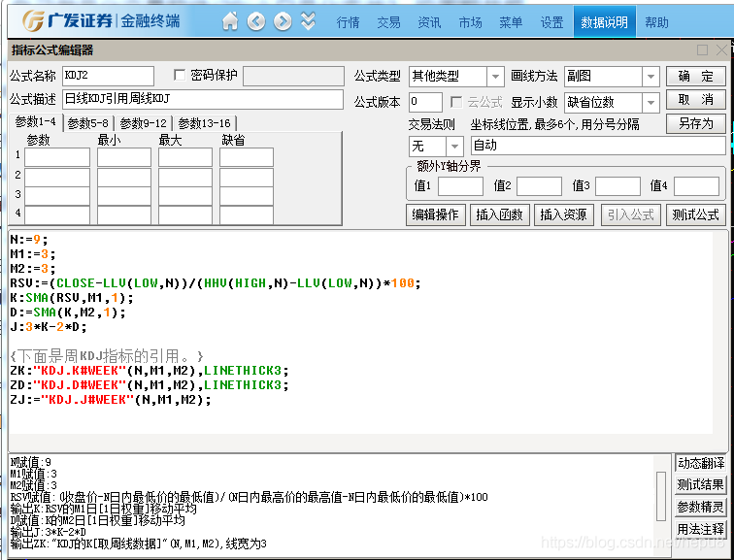Navigate back with the left arrow icon

256,21
